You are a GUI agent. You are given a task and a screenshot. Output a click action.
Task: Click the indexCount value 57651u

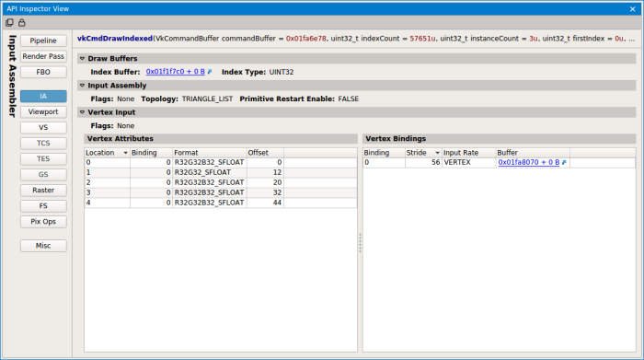[x=422, y=39]
